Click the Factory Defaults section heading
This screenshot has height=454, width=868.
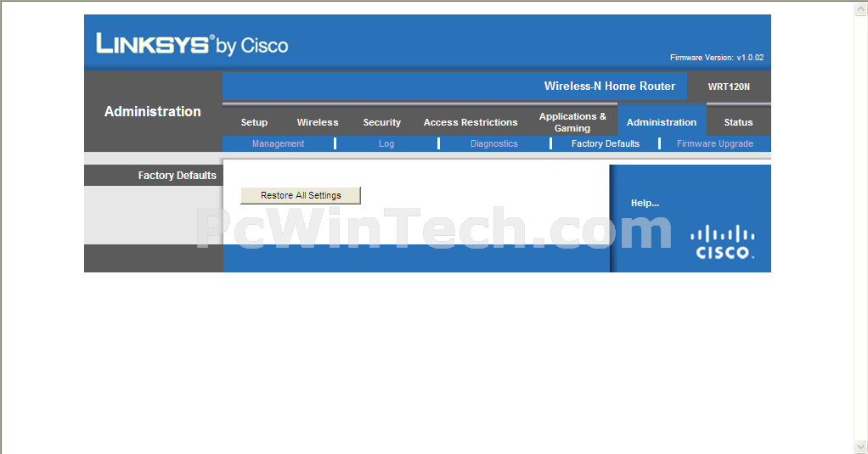click(x=178, y=176)
